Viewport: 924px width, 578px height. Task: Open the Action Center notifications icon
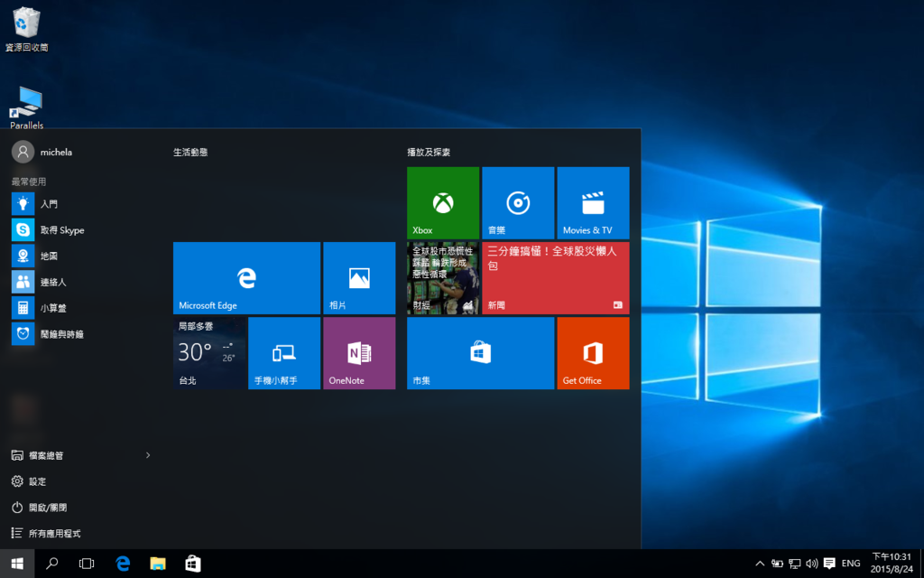tap(829, 564)
